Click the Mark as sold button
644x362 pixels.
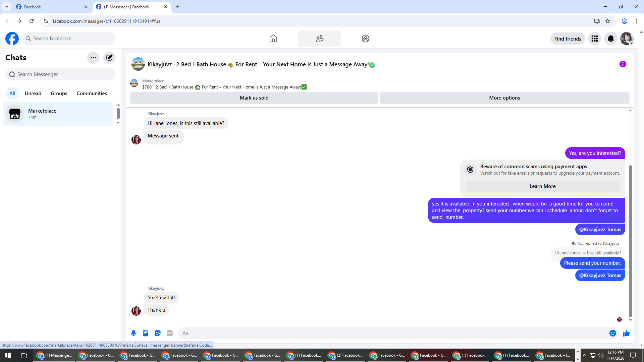[x=254, y=98]
